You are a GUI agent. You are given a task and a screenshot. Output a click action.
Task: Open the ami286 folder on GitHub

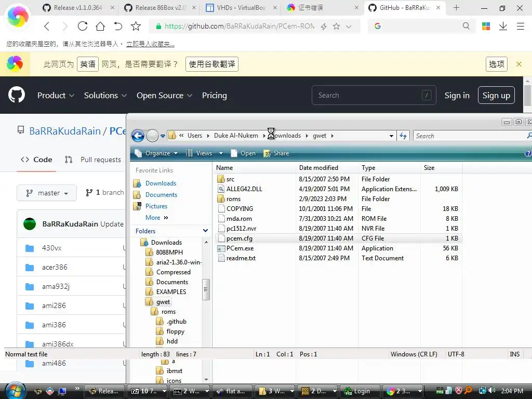coord(54,305)
